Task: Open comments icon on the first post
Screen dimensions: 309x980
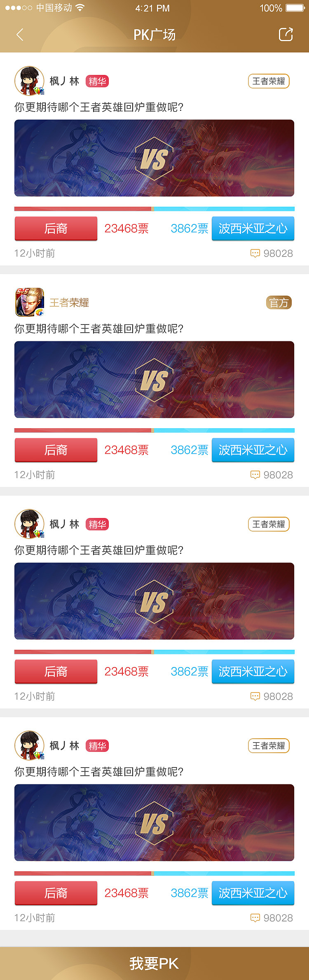Action: (x=255, y=253)
